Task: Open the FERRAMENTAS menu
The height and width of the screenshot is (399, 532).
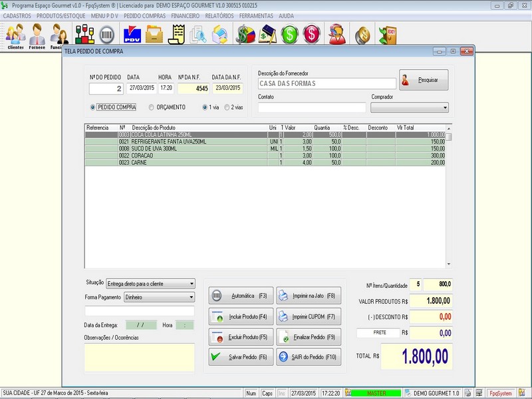Action: click(256, 16)
